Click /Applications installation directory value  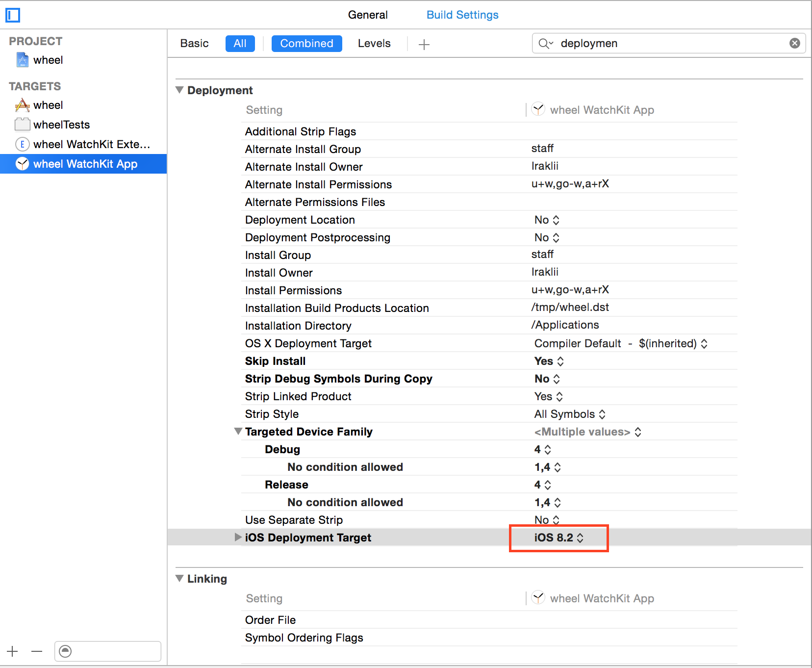click(565, 325)
